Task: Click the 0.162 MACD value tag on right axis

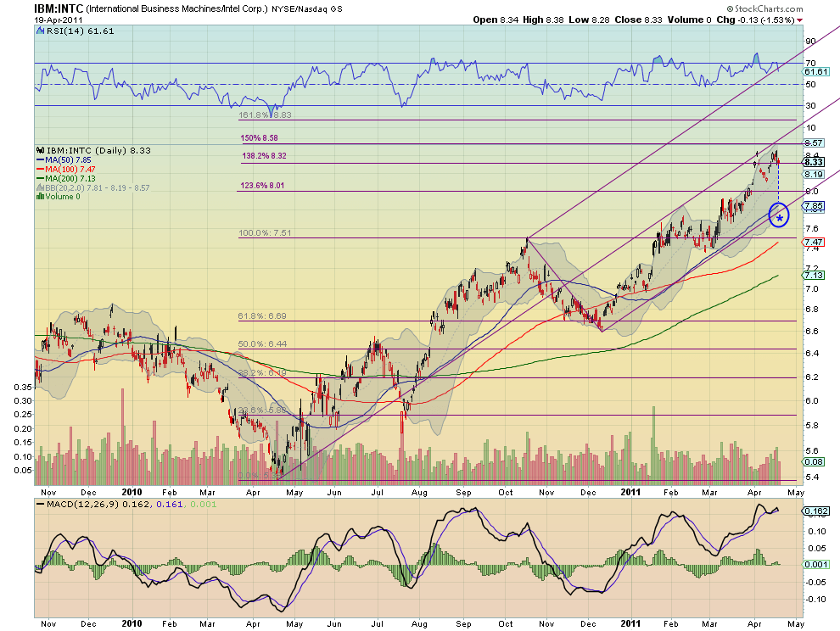Action: [816, 511]
